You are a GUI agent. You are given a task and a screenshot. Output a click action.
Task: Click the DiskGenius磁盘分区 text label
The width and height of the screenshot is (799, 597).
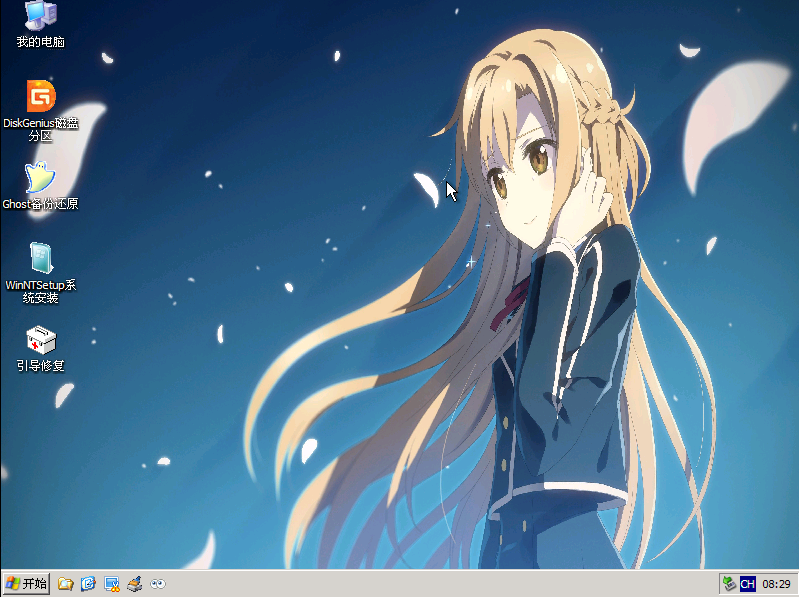coord(40,129)
